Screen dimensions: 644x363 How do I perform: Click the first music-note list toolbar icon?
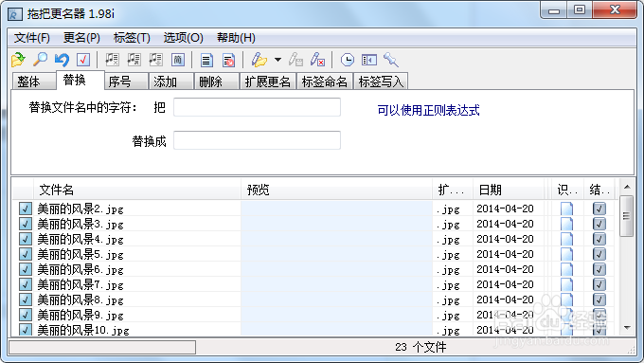point(112,60)
